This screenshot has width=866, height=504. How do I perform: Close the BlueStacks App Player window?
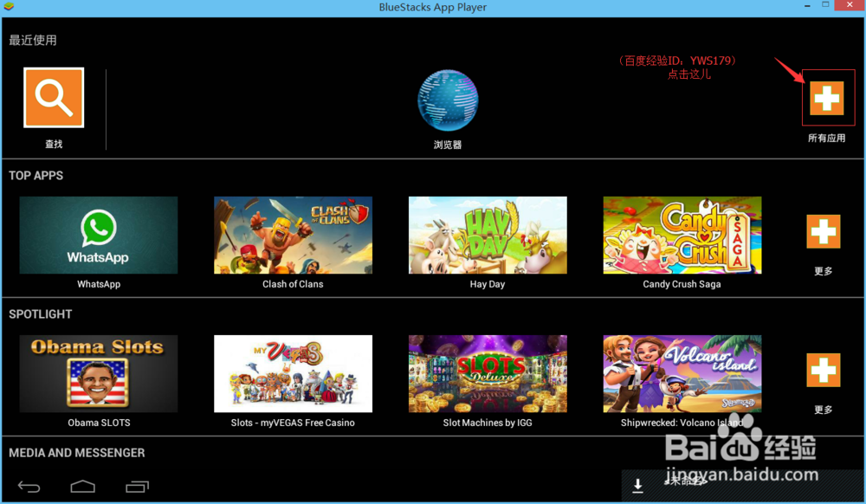click(850, 5)
